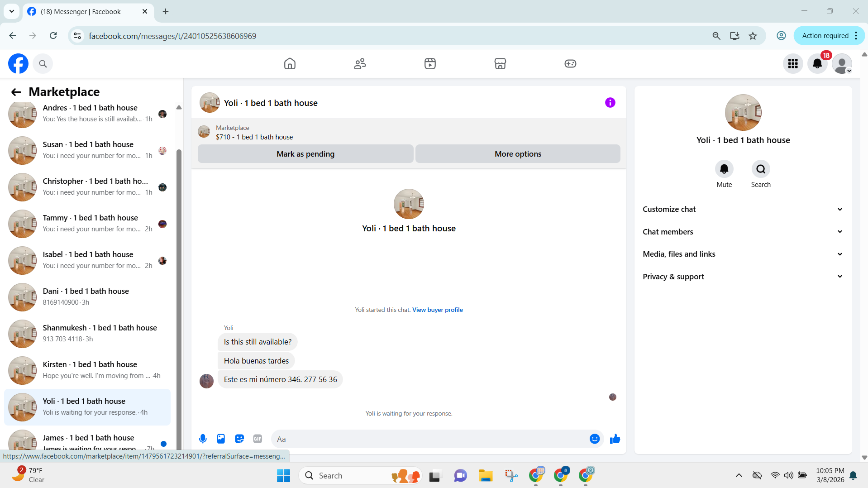Open the Gaming controller navigation icon
This screenshot has height=488, width=868.
click(570, 64)
